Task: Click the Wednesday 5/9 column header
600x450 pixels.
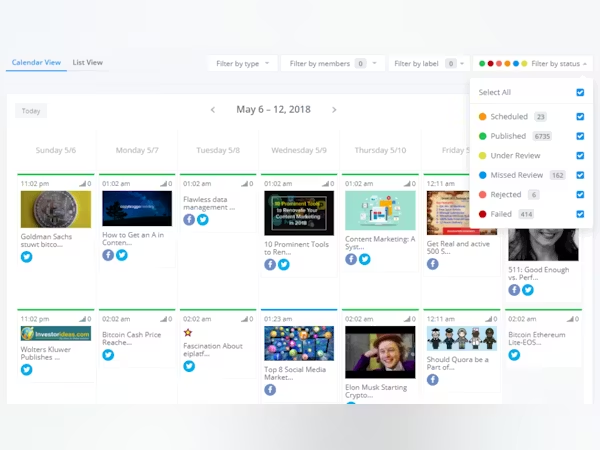Action: pos(299,150)
